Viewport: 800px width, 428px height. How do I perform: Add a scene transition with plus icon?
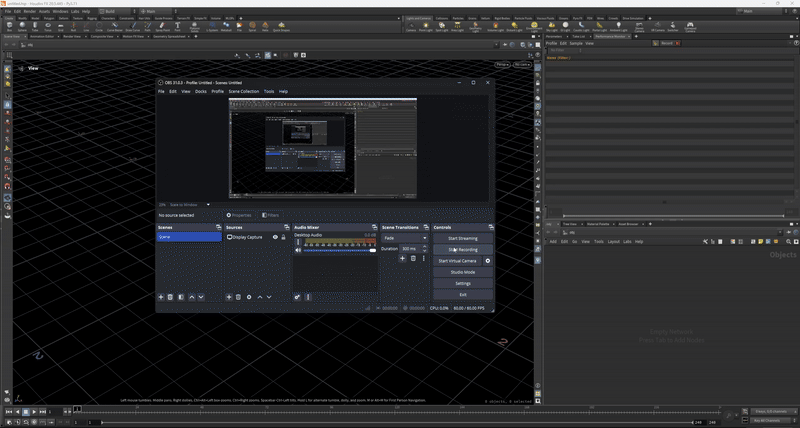[402, 259]
